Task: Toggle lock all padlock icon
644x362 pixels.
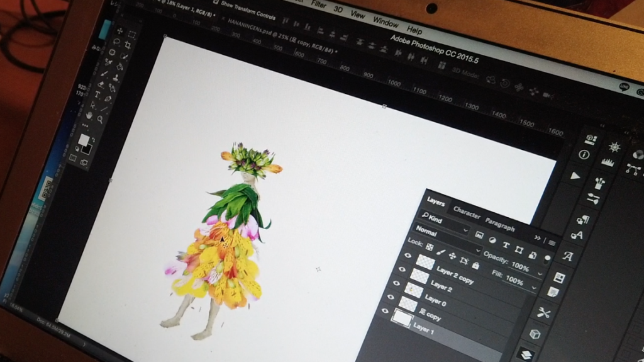Action: click(x=475, y=265)
